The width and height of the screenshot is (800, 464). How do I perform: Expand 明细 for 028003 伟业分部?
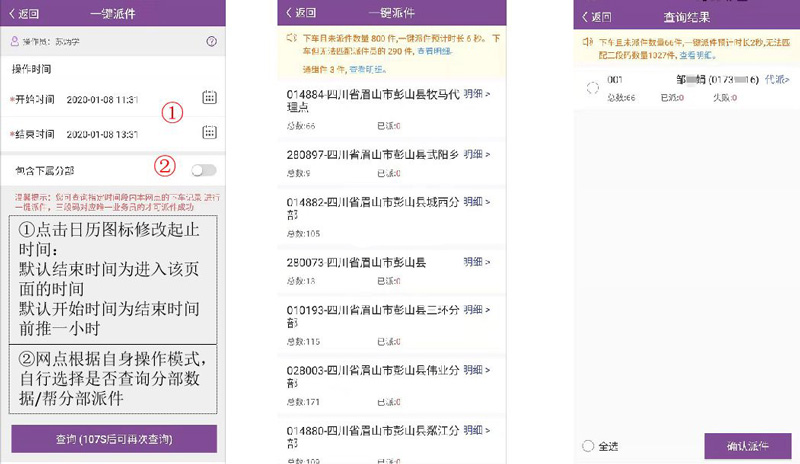point(477,370)
